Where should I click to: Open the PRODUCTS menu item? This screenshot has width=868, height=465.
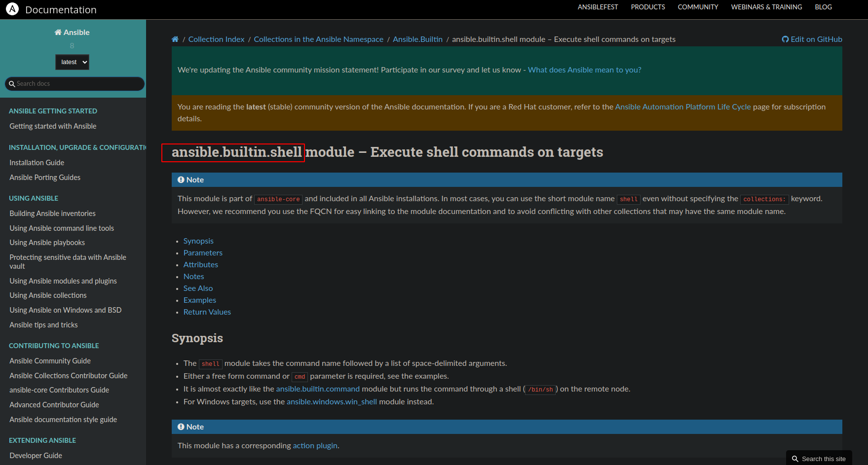pyautogui.click(x=647, y=7)
